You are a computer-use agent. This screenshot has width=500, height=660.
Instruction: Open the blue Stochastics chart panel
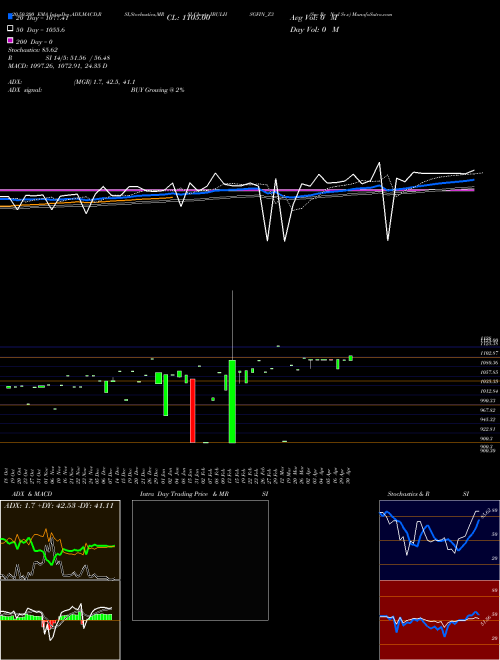(439, 540)
